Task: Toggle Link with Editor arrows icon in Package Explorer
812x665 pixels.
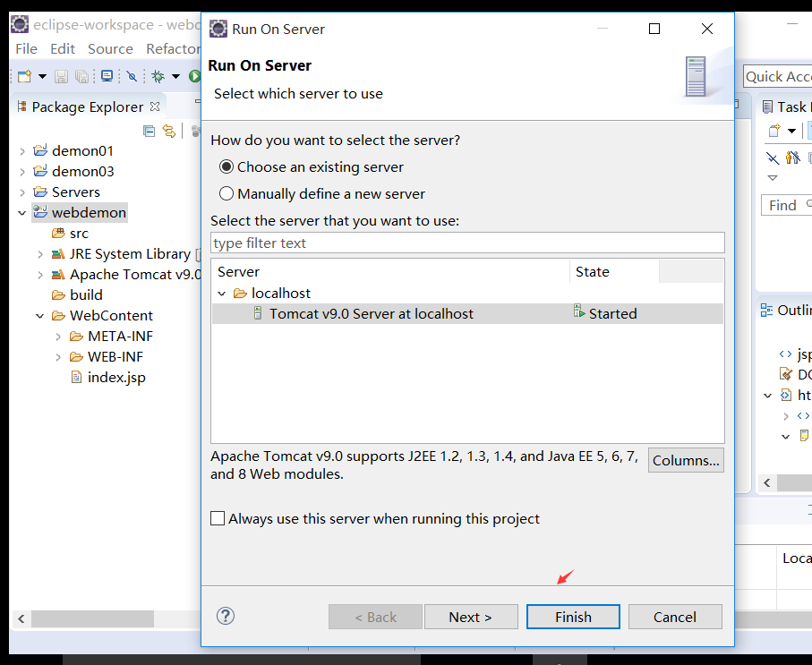Action: [x=169, y=131]
